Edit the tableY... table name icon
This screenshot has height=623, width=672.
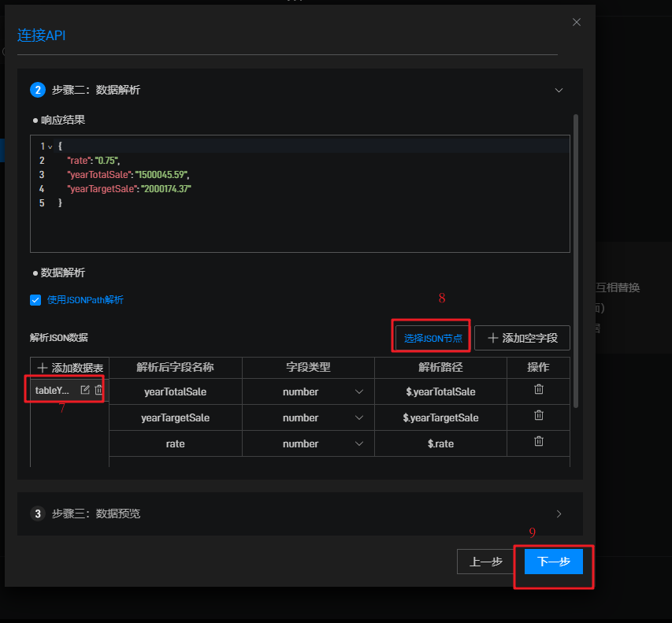[x=85, y=390]
